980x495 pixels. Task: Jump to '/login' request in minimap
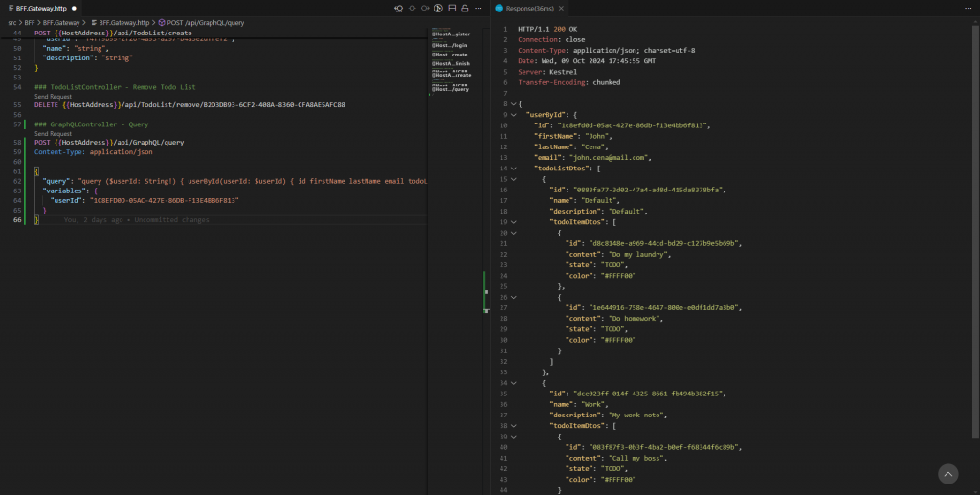coord(450,45)
